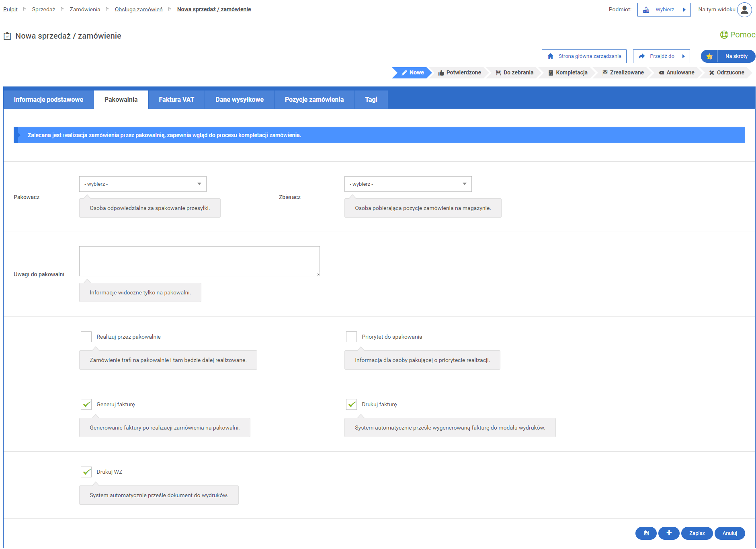Viewport: 756px width, 549px height.
Task: Click the plus icon button near Zapisz
Action: pyautogui.click(x=669, y=533)
